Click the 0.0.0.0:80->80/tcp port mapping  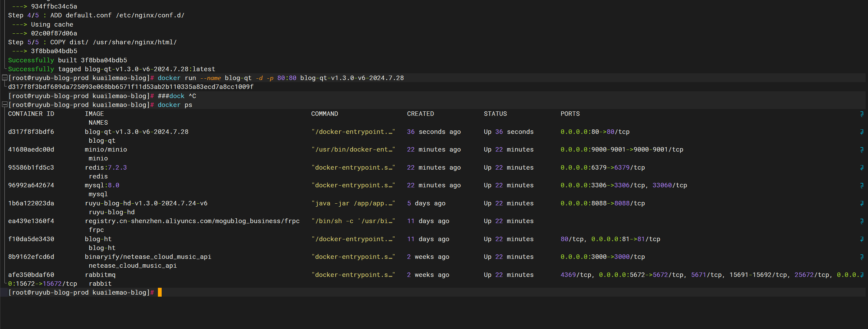tap(595, 132)
